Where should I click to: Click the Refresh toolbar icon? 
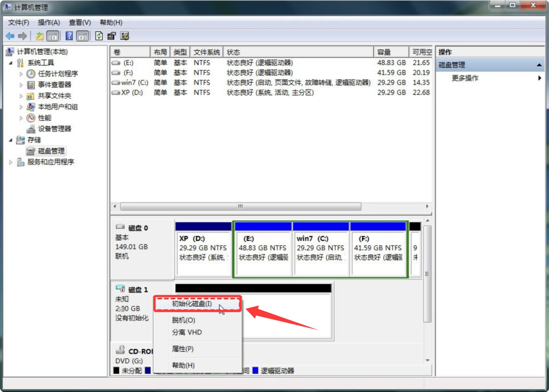click(99, 36)
